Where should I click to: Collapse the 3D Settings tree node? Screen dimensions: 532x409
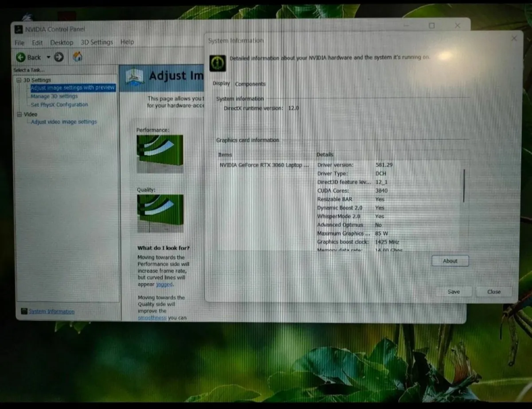click(19, 80)
